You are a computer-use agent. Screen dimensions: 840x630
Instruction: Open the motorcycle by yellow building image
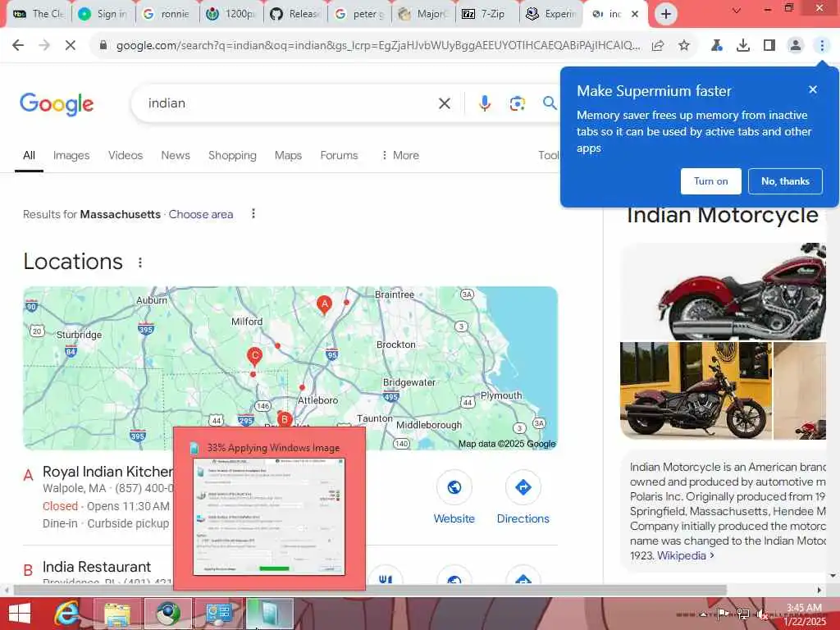pos(696,391)
